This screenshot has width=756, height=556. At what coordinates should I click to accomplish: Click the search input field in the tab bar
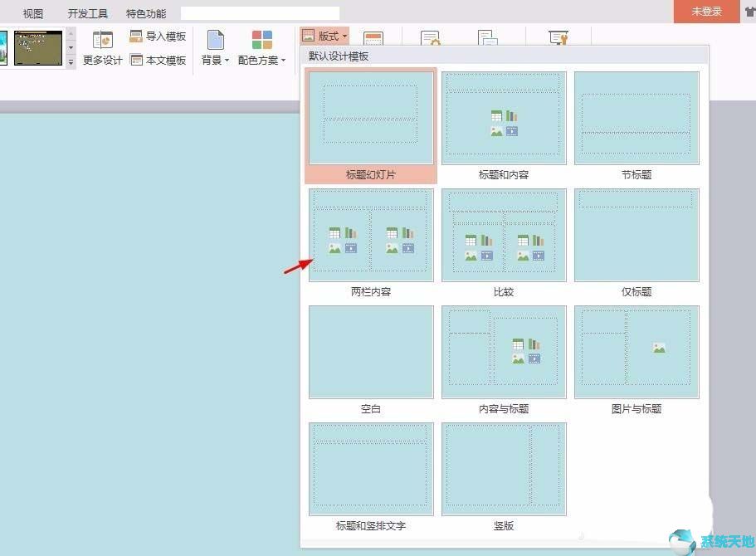(x=260, y=13)
